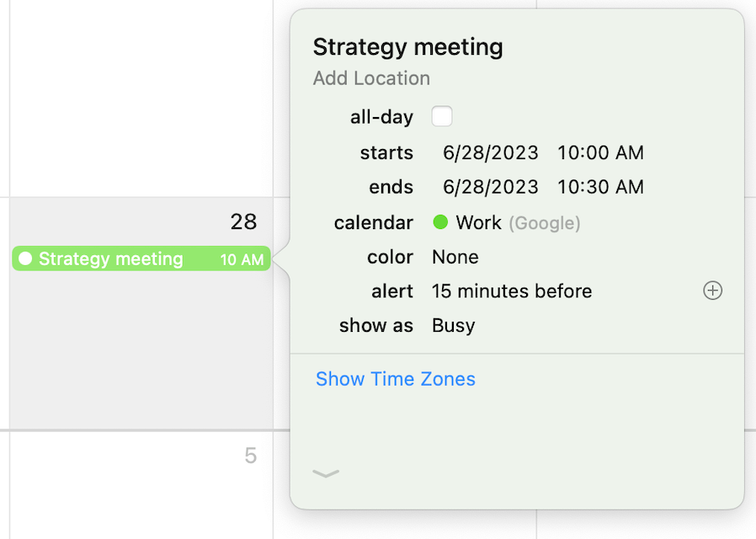Edit the Strategy meeting title in the popover
Image resolution: width=756 pixels, height=539 pixels.
(x=408, y=47)
